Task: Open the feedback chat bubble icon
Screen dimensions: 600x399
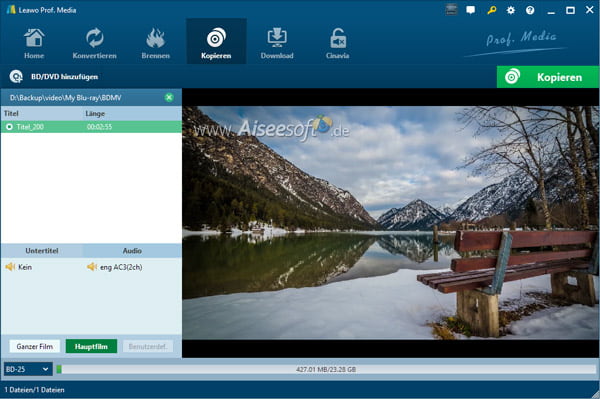Action: [x=471, y=10]
